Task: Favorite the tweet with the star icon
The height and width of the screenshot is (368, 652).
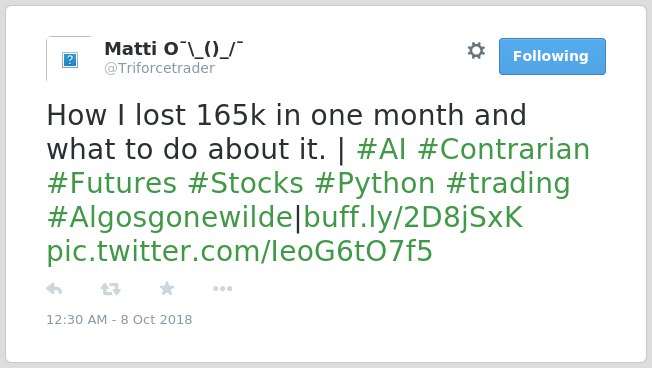Action: pos(167,288)
